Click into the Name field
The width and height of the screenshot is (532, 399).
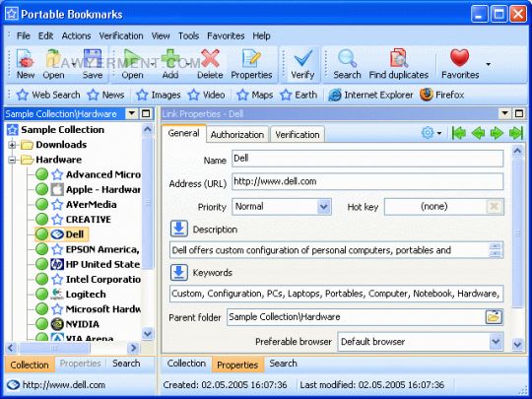pyautogui.click(x=367, y=159)
